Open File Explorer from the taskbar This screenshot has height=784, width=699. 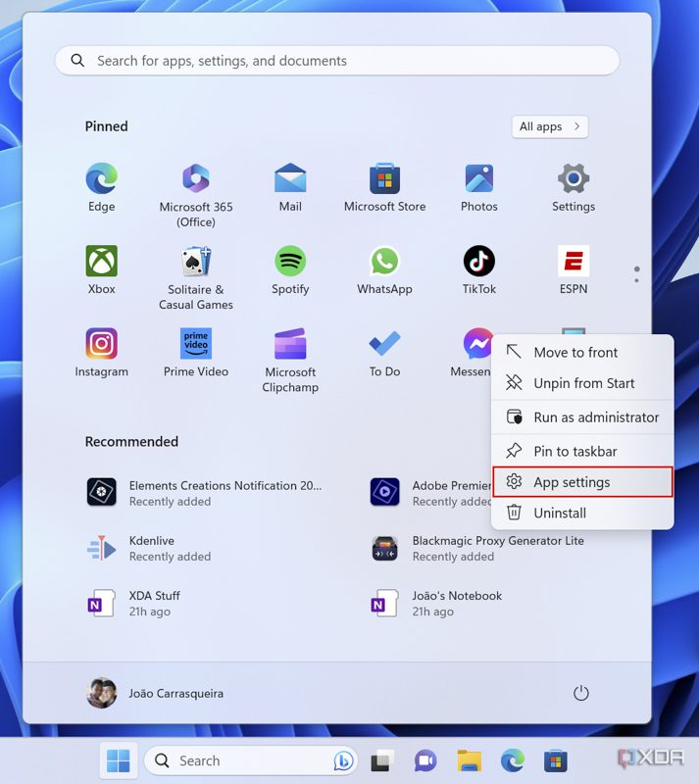(x=469, y=760)
